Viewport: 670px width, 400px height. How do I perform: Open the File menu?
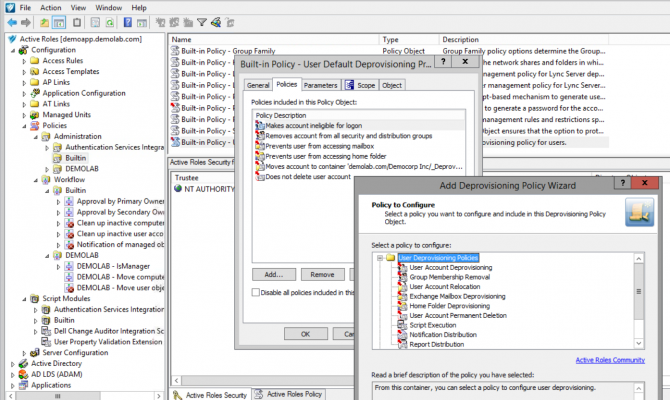tap(25, 8)
